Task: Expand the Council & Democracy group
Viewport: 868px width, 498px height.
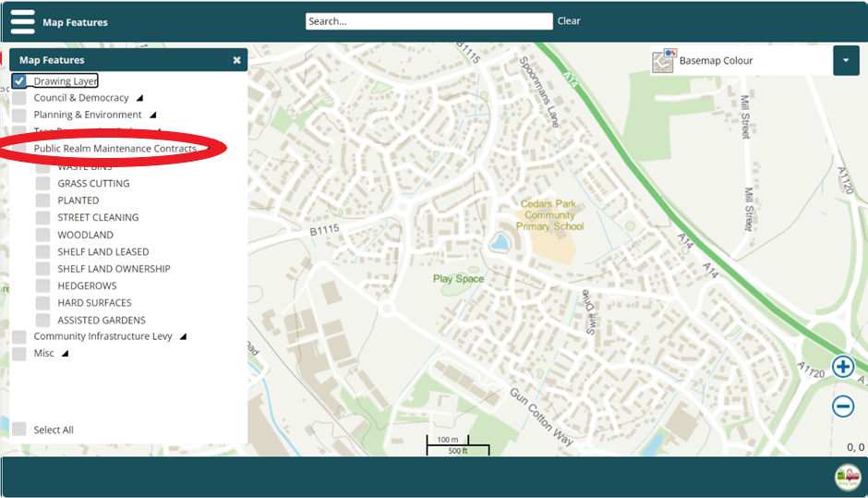Action: pos(140,98)
